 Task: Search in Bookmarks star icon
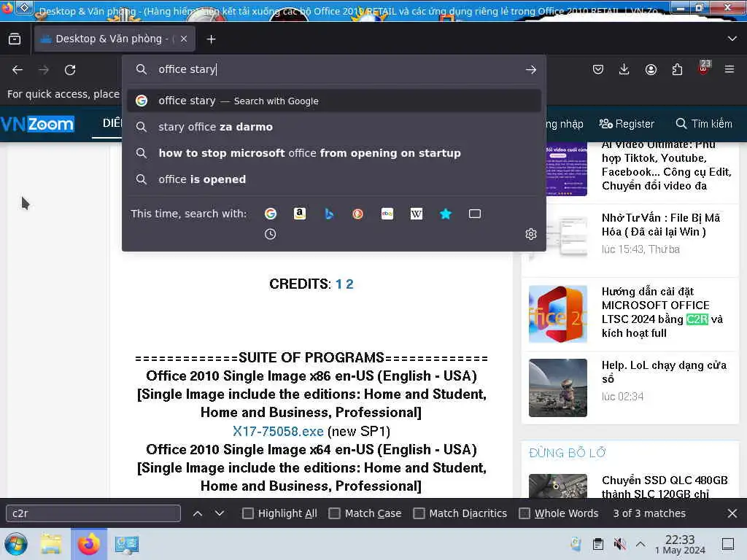tap(446, 214)
